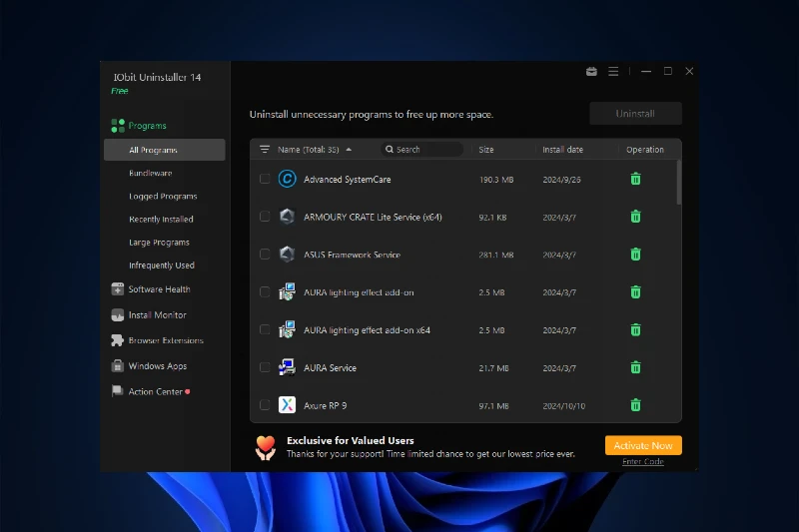Viewport: 799px width, 532px height.
Task: Open Software Health from its sidebar icon
Action: click(117, 289)
